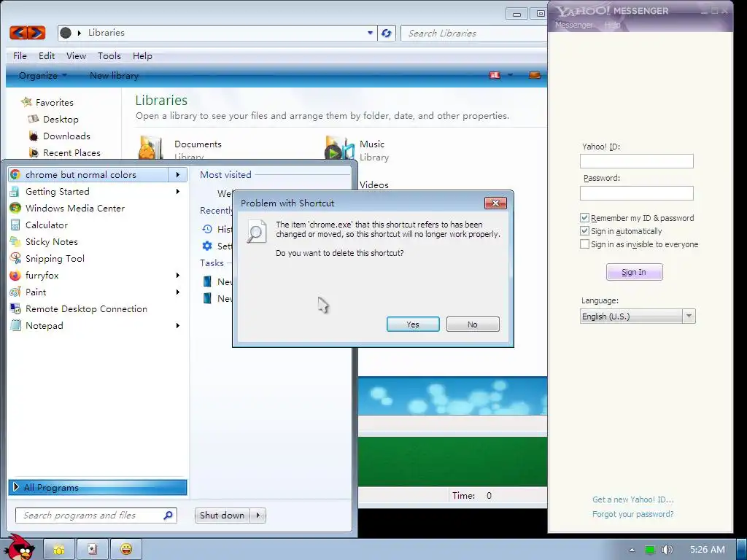The height and width of the screenshot is (560, 747).
Task: Open the File menu in Explorer
Action: click(20, 55)
